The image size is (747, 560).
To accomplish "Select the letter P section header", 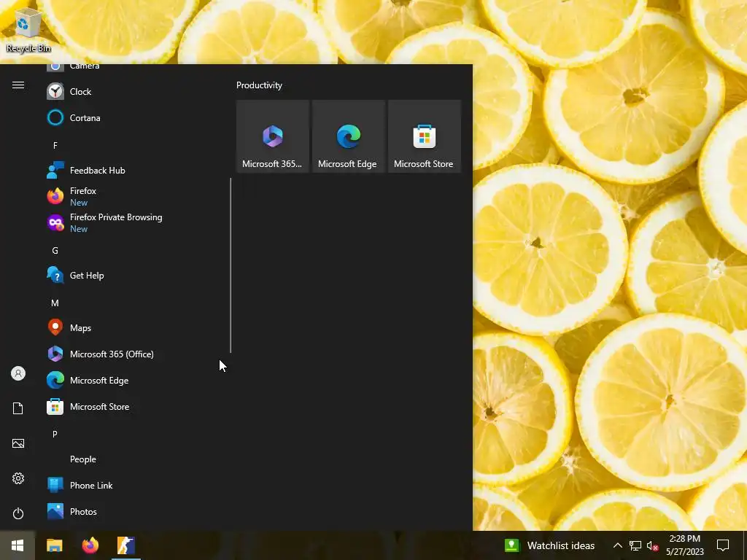I will 55,435.
